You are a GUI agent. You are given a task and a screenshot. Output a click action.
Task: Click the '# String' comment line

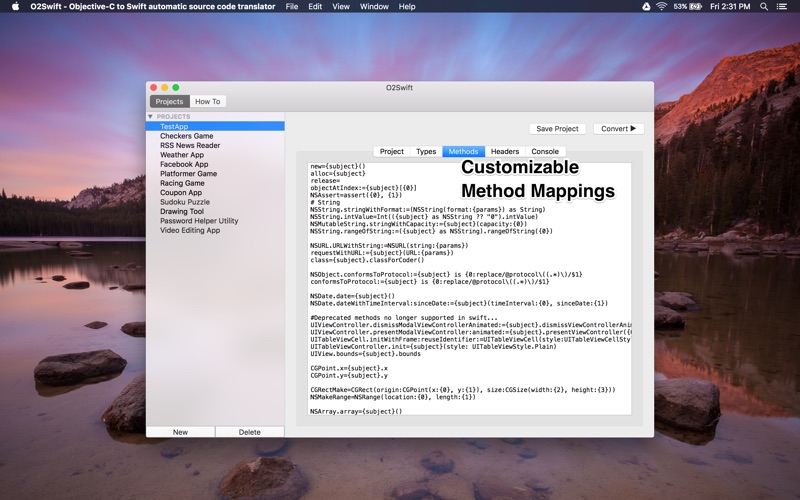click(x=325, y=202)
